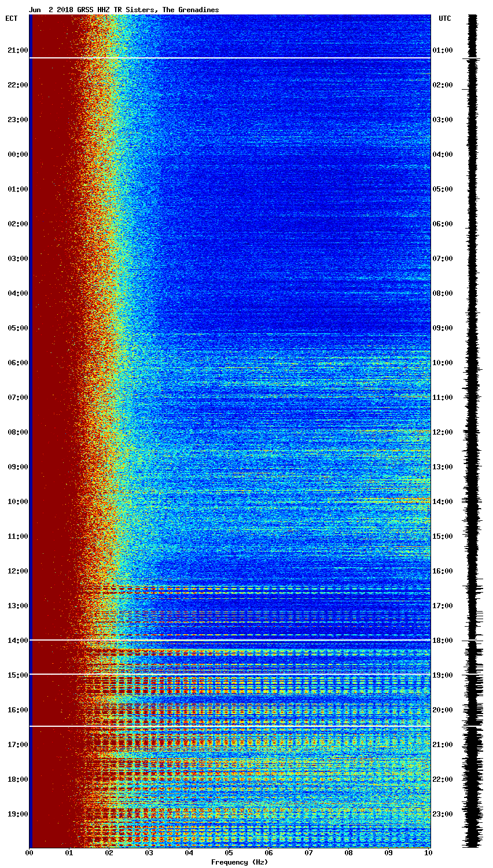Pick the 15:00 label on the UTC axis
This screenshot has width=493, height=868.
pyautogui.click(x=443, y=536)
